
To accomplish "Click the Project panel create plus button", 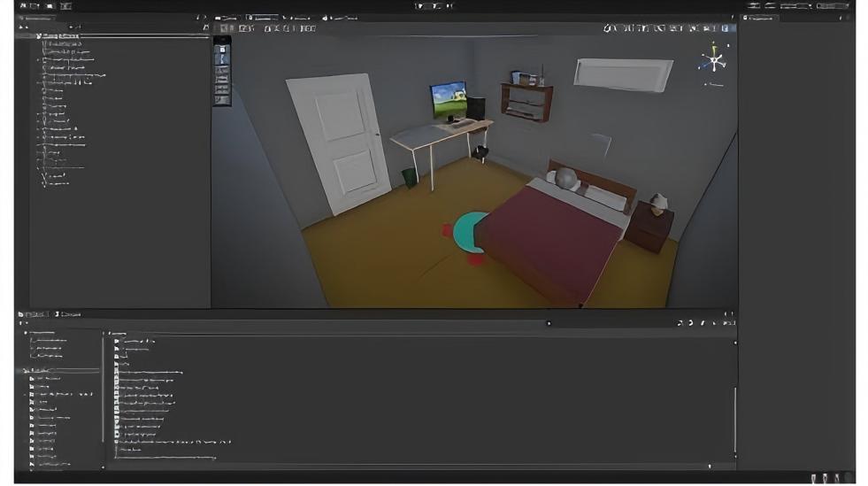I will (22, 323).
